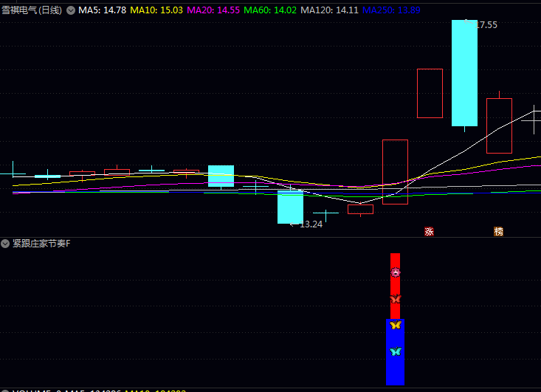541x392 pixels.
Task: Select the tall cyan candle at 17.55 high
Action: tap(465, 73)
